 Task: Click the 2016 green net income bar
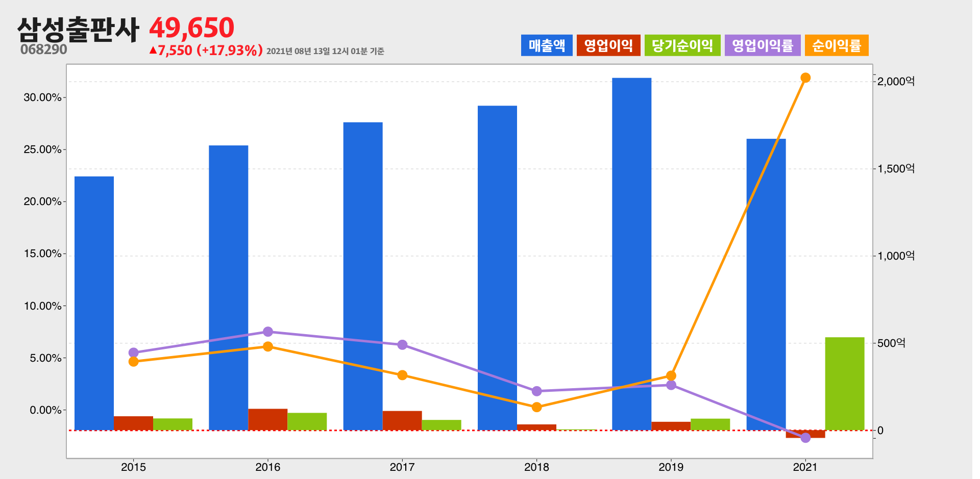[307, 422]
